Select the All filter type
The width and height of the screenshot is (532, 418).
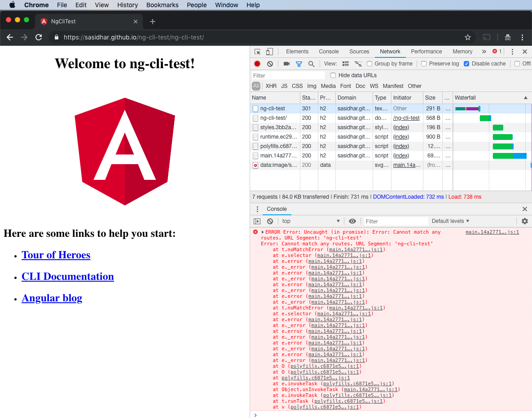[x=256, y=86]
